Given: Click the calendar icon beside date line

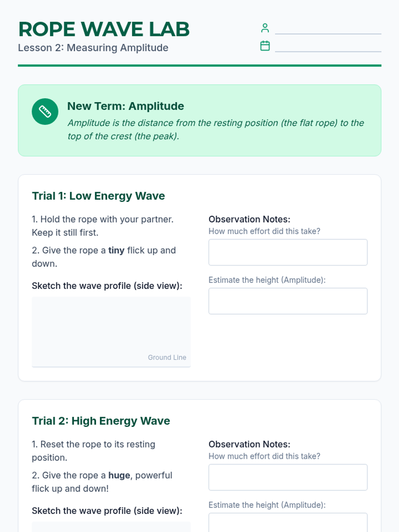Looking at the screenshot, I should tap(265, 46).
